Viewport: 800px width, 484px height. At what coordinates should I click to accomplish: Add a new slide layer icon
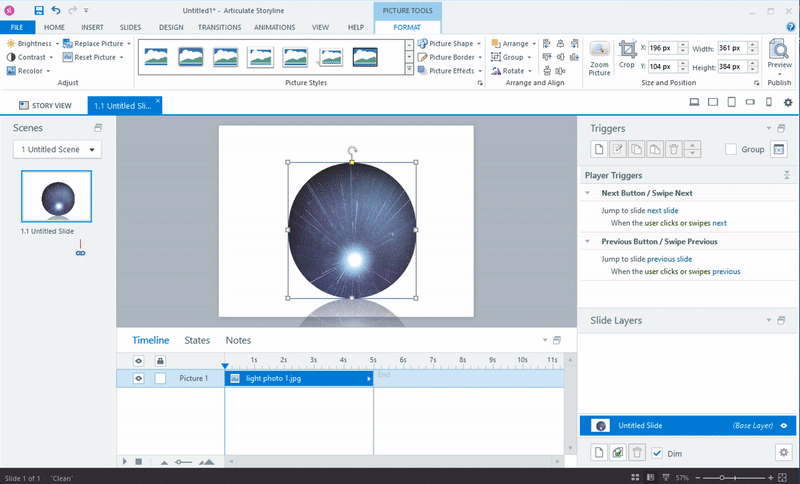598,453
